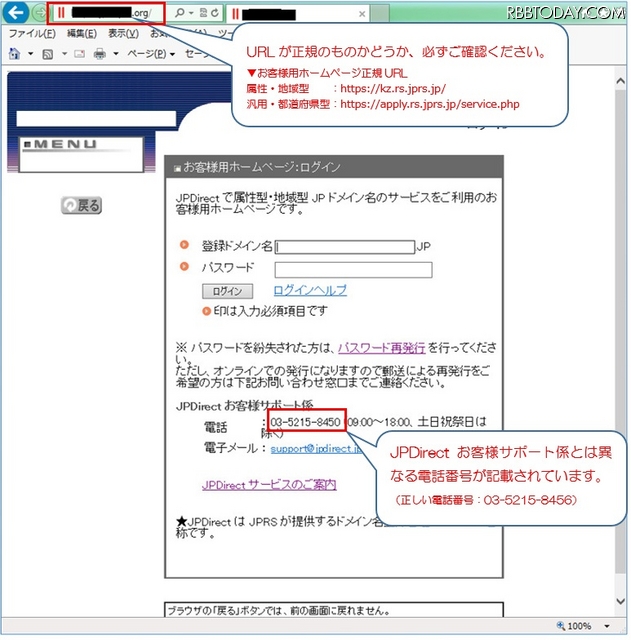
Task: Click the Read mail icon
Action: coord(80,53)
